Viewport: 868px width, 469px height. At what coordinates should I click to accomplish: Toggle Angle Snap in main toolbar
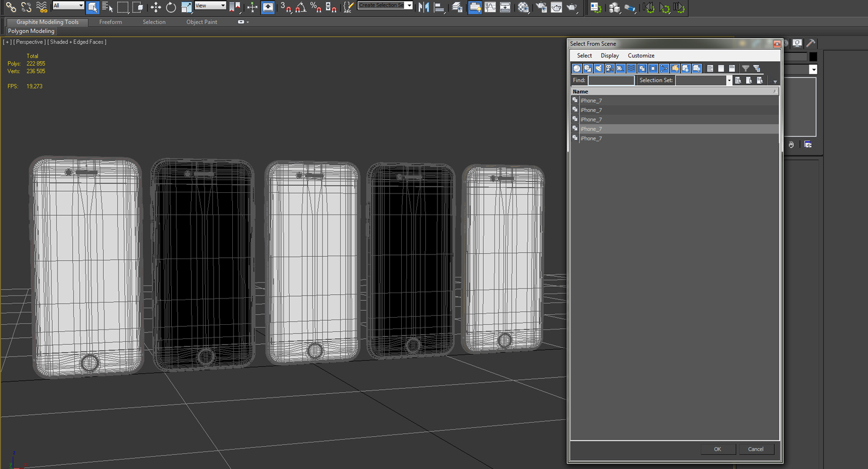300,7
